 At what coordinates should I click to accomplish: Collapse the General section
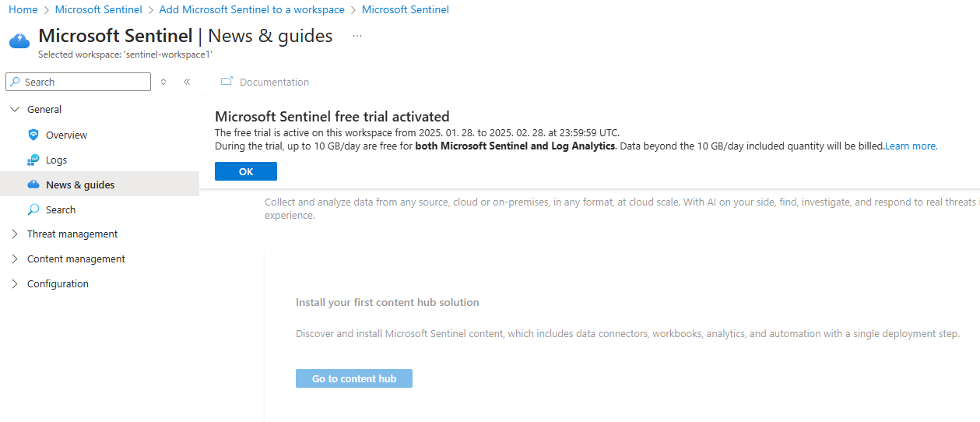pyautogui.click(x=15, y=110)
